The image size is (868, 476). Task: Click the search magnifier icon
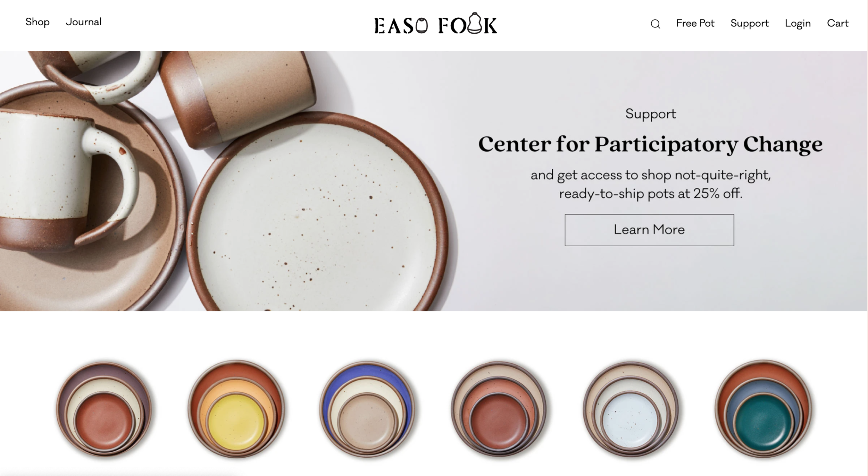click(655, 24)
